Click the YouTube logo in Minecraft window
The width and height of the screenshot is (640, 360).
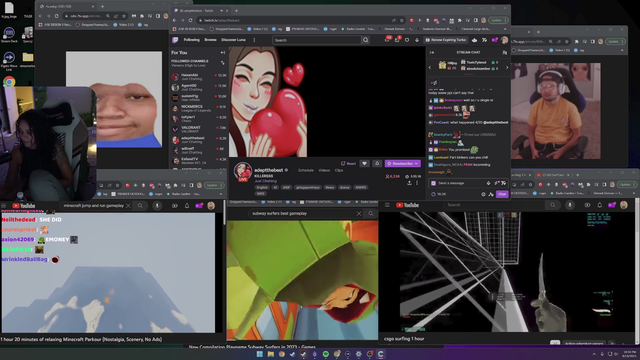[24, 206]
